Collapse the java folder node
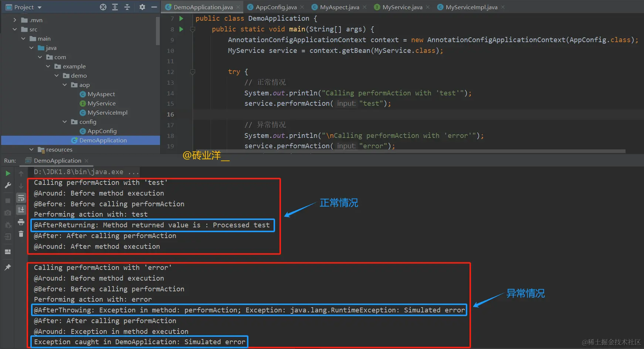Viewport: 644px width, 349px height. [x=31, y=48]
